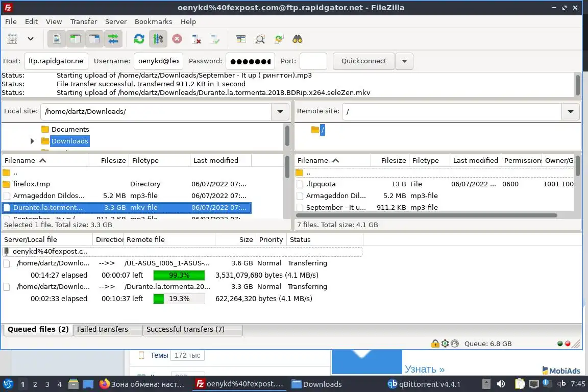
Task: Click the encryption lock status icon
Action: tap(435, 344)
